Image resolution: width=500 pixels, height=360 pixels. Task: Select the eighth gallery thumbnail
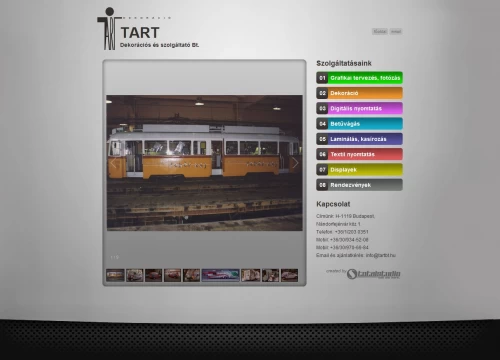tap(271, 275)
